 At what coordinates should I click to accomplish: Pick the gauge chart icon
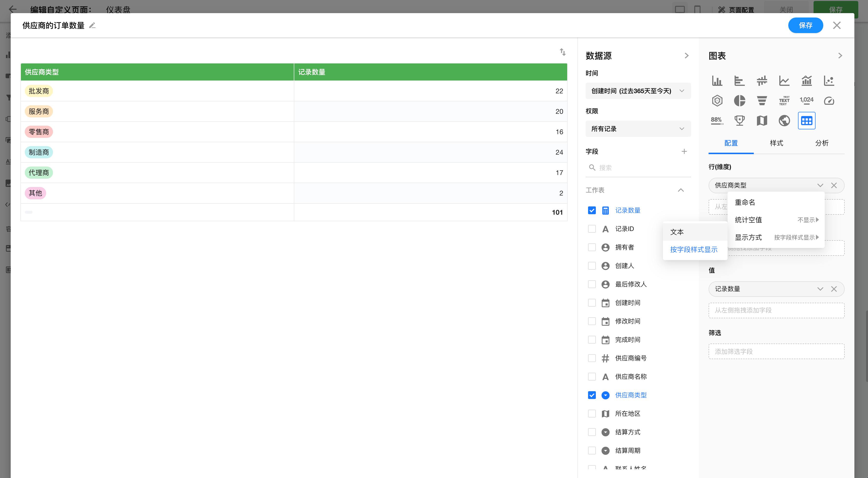coord(829,100)
